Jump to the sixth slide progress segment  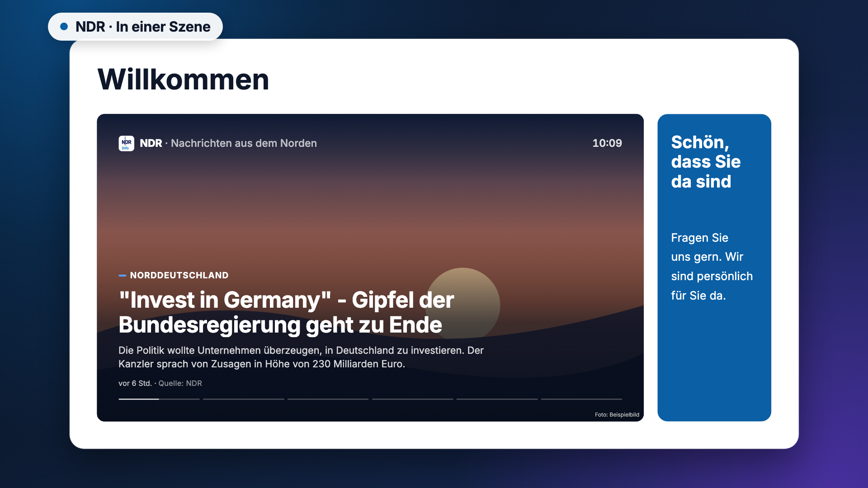pos(582,399)
